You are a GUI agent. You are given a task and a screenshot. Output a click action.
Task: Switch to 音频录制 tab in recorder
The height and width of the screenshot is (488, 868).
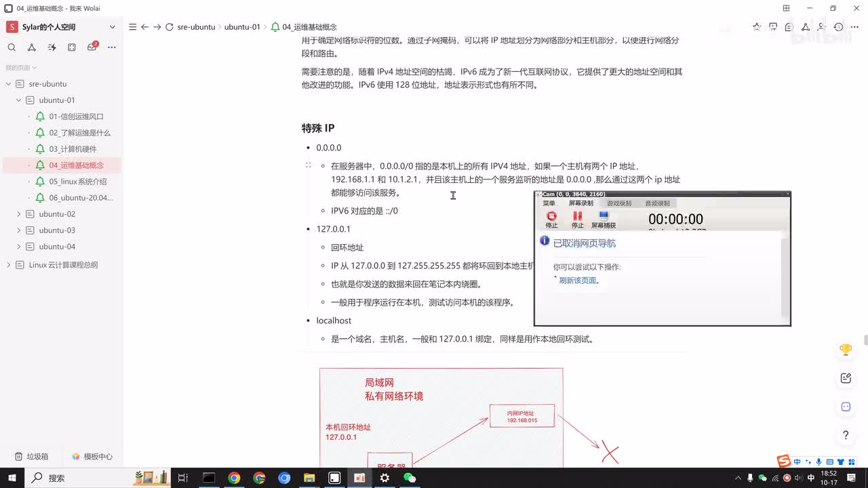click(657, 203)
